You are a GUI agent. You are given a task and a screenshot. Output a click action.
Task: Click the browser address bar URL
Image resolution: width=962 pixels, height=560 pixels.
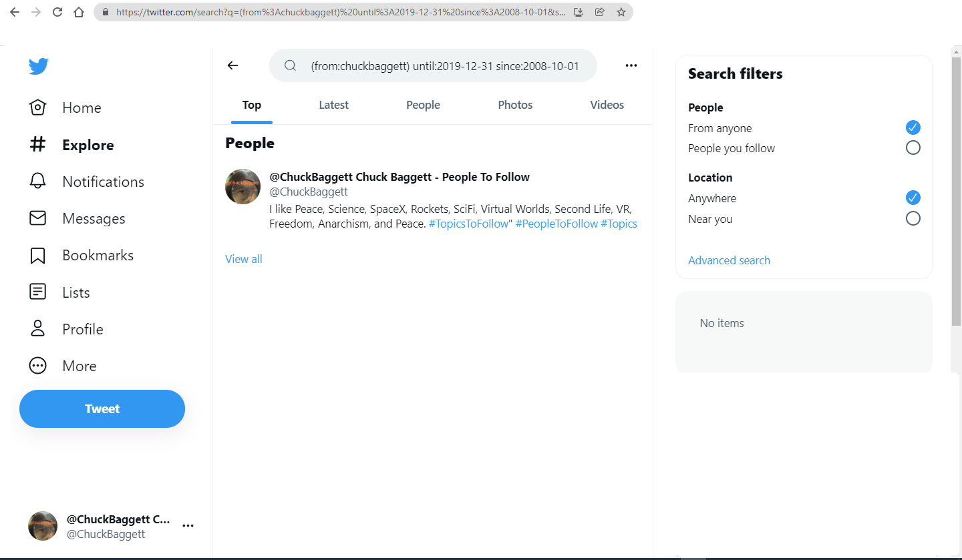341,12
